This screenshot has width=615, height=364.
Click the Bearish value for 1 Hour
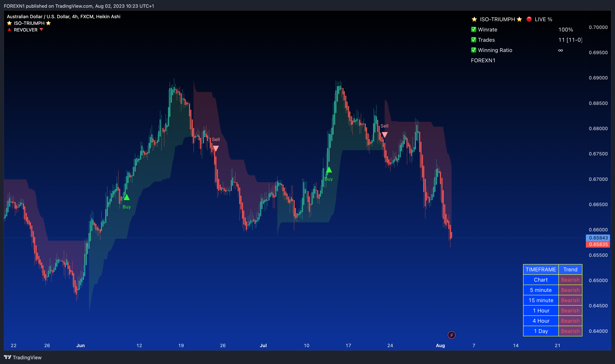[570, 311]
